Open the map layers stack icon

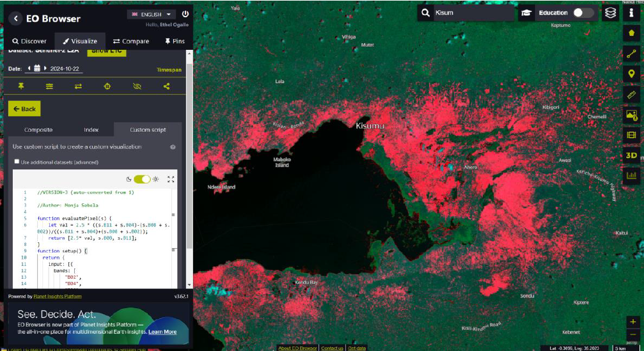pos(611,13)
